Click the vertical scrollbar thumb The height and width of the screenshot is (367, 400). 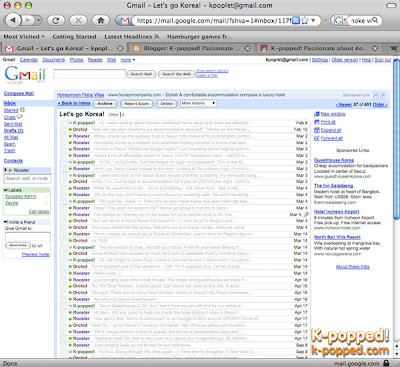point(396,139)
